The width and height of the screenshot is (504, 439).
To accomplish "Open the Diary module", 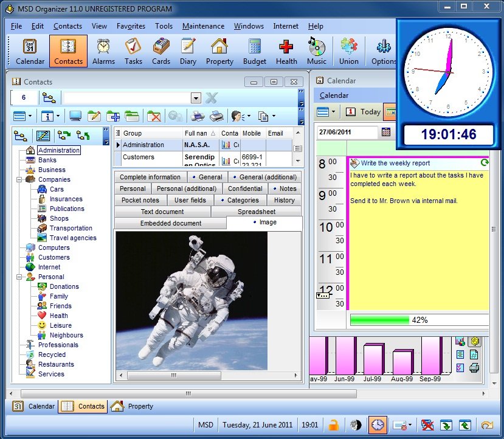I will 188,52.
